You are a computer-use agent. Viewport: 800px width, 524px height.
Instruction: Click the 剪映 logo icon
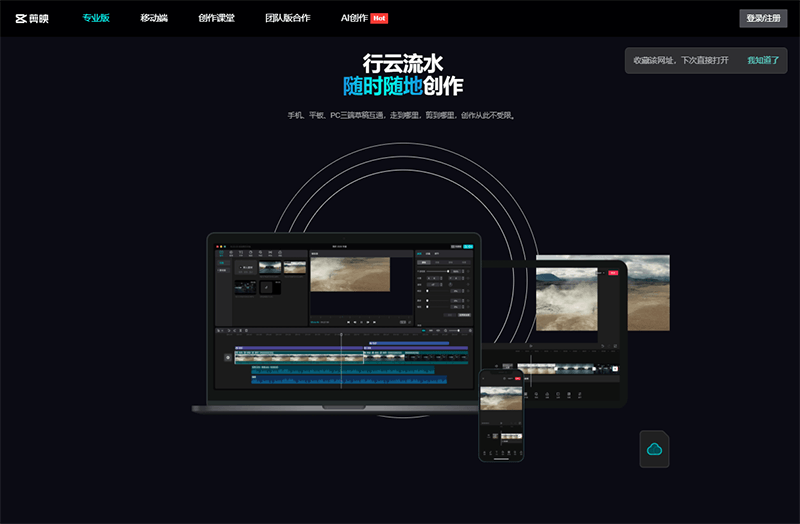click(20, 18)
